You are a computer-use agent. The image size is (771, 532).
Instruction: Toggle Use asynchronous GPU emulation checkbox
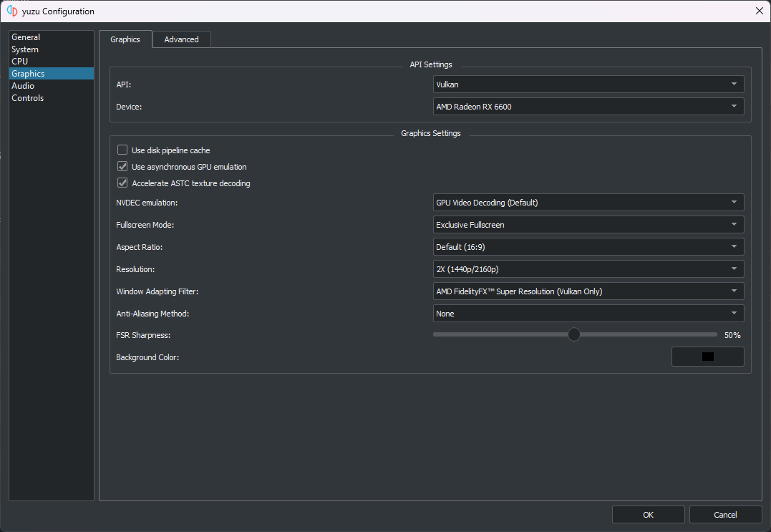coord(122,167)
